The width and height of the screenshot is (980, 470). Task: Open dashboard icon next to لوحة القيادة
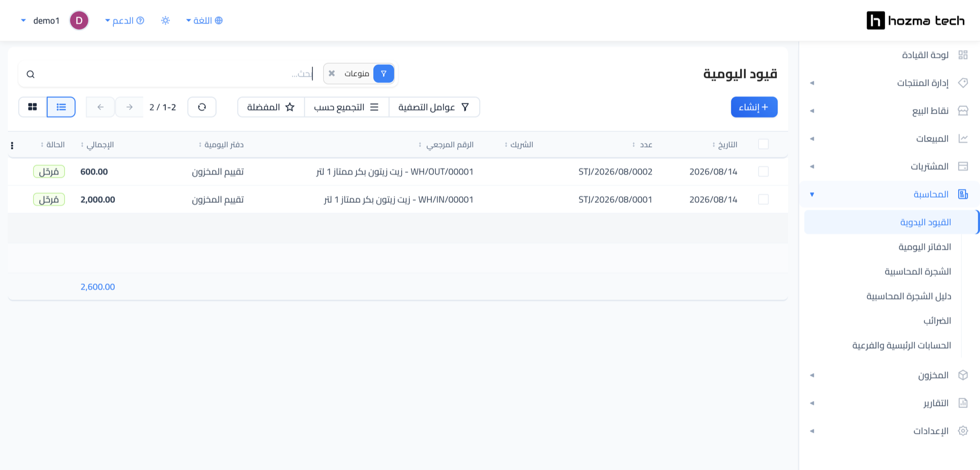pyautogui.click(x=963, y=55)
